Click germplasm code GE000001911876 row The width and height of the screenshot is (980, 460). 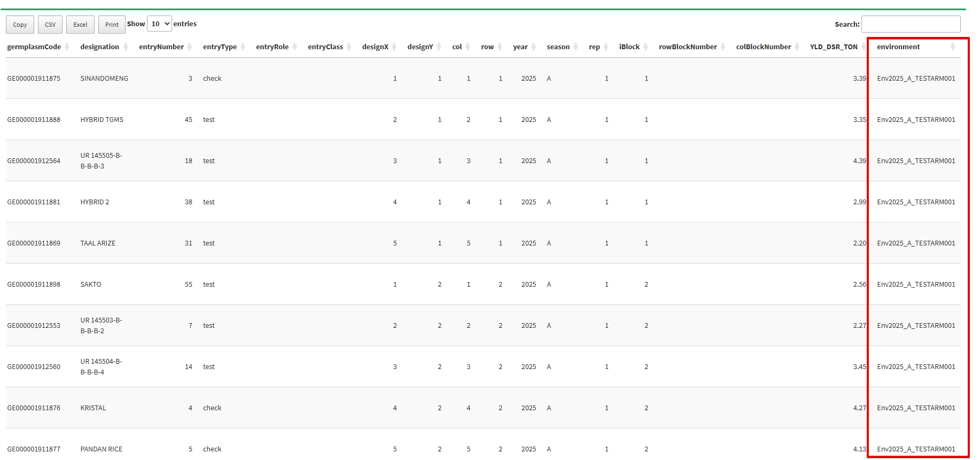[x=34, y=408]
